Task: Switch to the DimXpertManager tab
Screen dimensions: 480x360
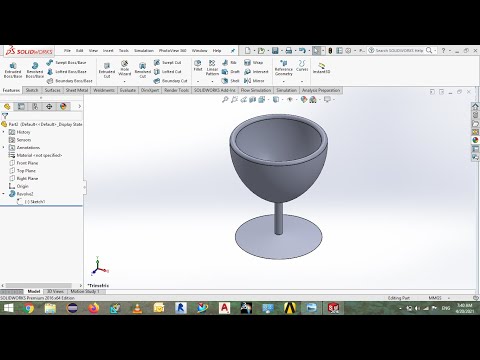Action: [49, 107]
